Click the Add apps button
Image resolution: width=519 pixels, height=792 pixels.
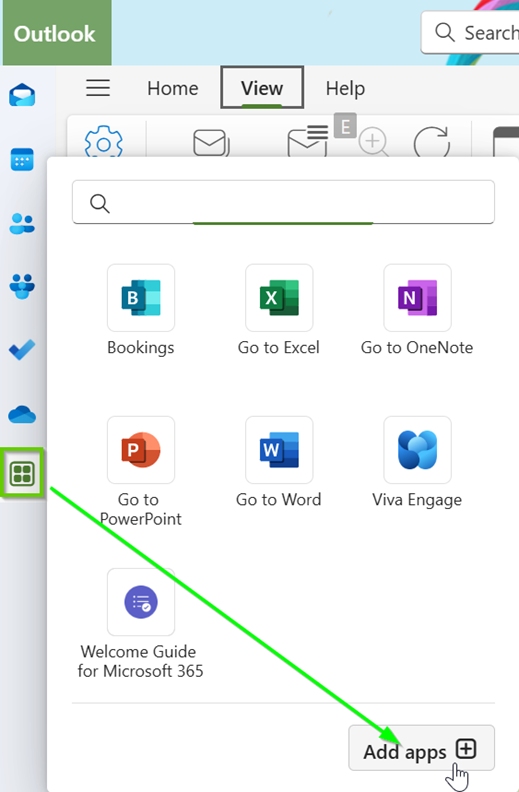pos(422,748)
